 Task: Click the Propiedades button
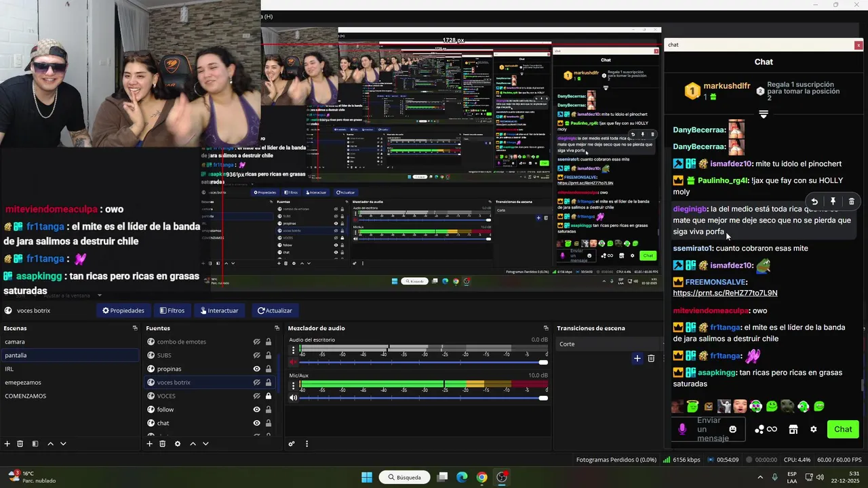[x=123, y=310]
